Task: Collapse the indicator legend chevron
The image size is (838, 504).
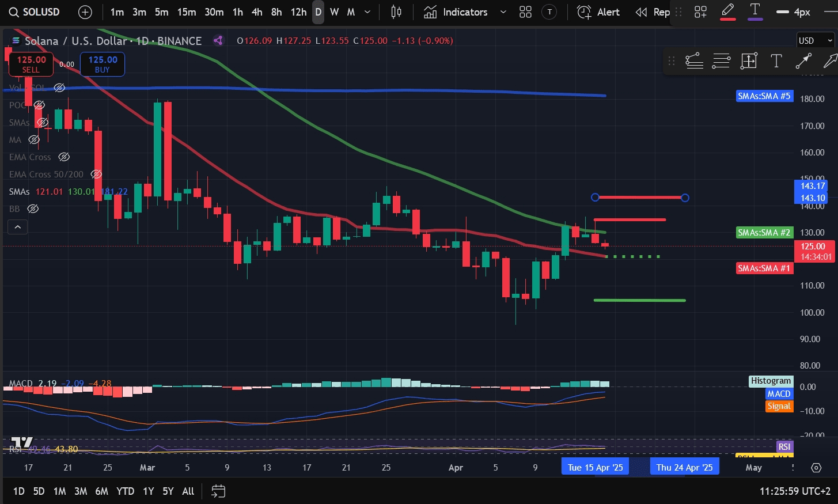Action: click(17, 227)
